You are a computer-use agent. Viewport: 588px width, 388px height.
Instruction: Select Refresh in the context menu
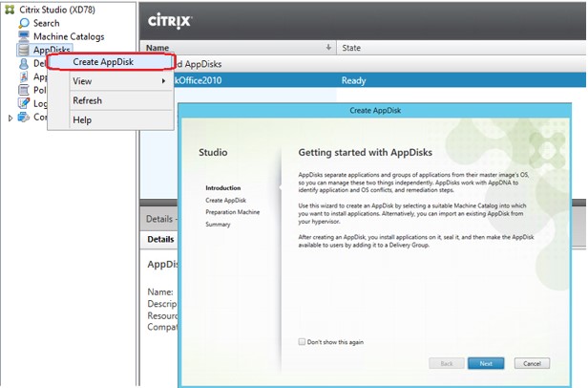pyautogui.click(x=87, y=100)
